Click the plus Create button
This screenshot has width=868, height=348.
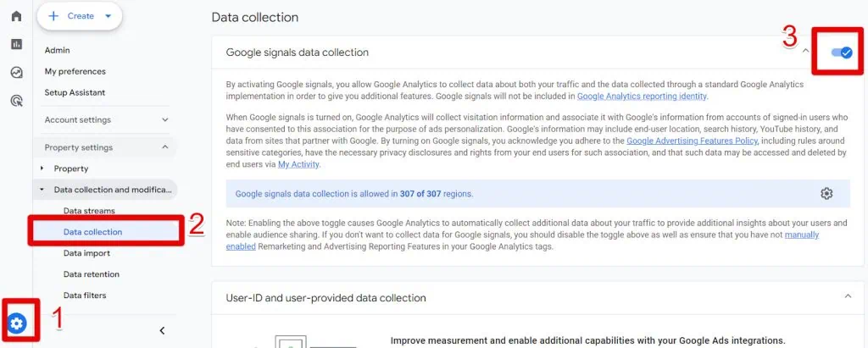pos(80,16)
